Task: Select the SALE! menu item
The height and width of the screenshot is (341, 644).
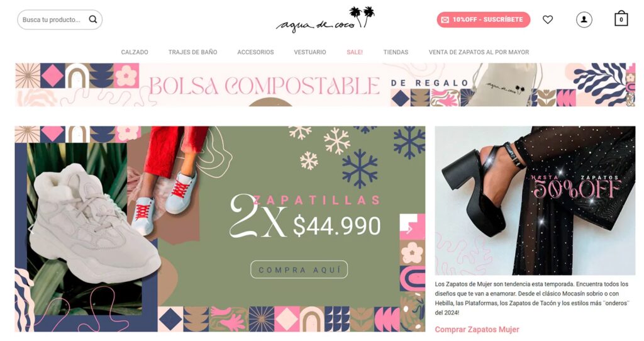Action: tap(355, 52)
